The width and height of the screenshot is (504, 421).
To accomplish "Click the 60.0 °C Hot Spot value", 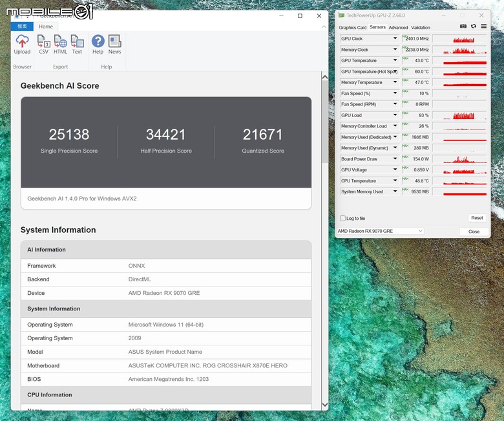I will click(x=421, y=71).
